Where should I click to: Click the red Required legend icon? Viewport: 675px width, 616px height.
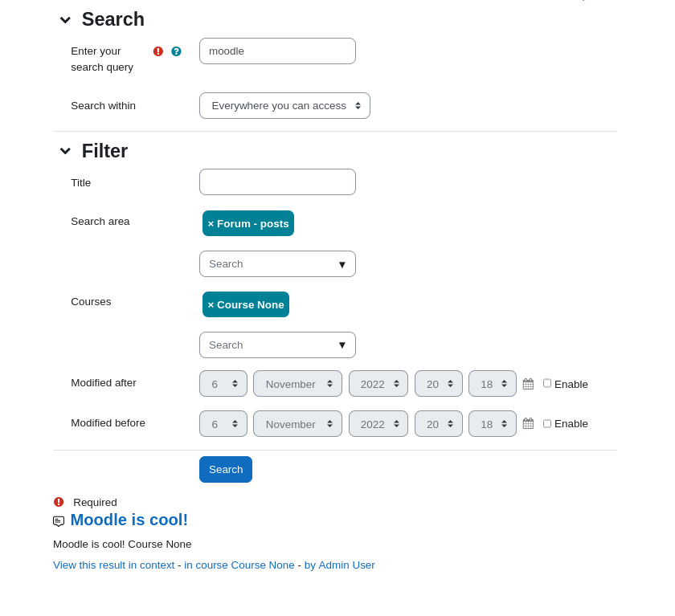coord(59,502)
